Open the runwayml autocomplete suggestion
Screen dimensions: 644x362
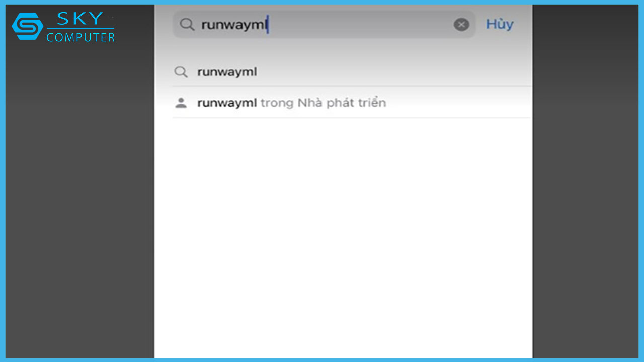(227, 72)
